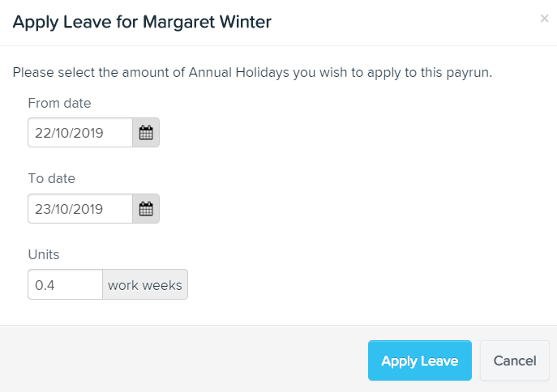Screen dimensions: 557x392
Task: Confirm with the Apply Leave button
Action: [420, 360]
